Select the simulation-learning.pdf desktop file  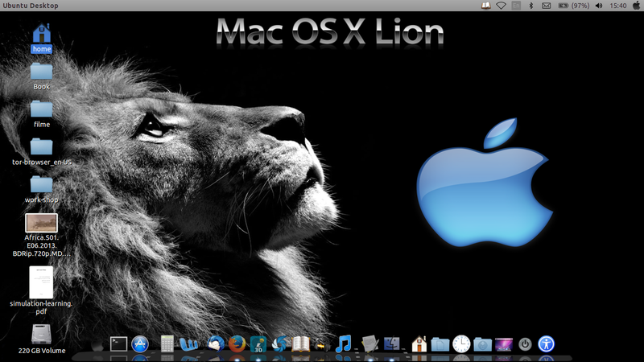[x=41, y=282]
